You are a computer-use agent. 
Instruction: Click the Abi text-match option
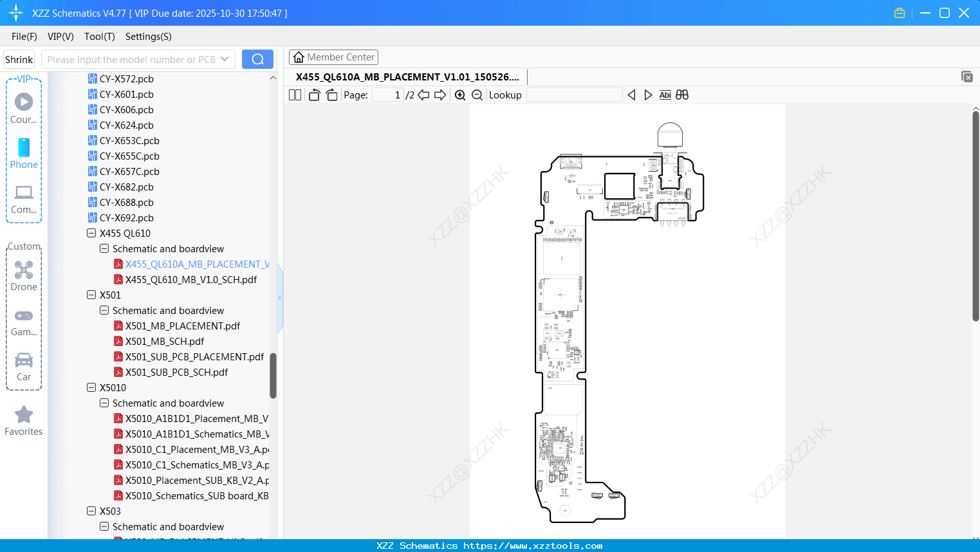tap(665, 95)
